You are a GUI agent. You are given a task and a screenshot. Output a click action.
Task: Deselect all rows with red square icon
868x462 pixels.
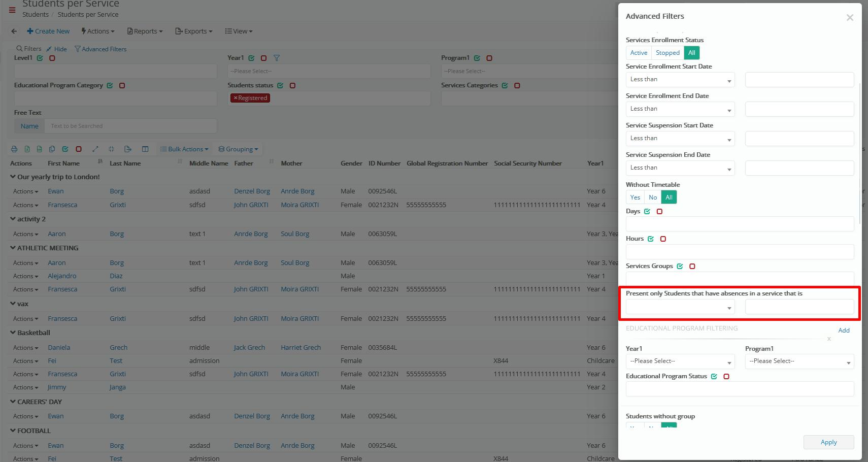(78, 149)
